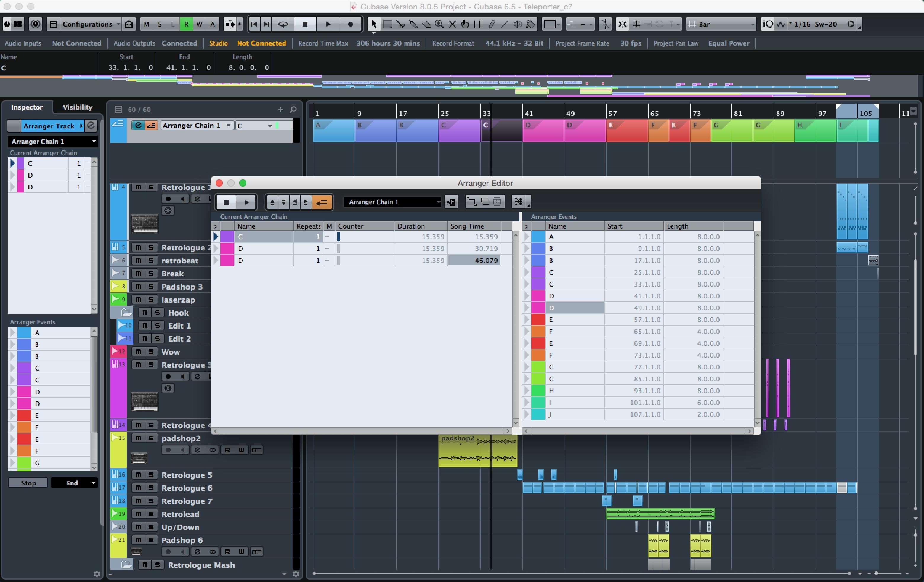
Task: Select the Range Selection tool
Action: [388, 24]
